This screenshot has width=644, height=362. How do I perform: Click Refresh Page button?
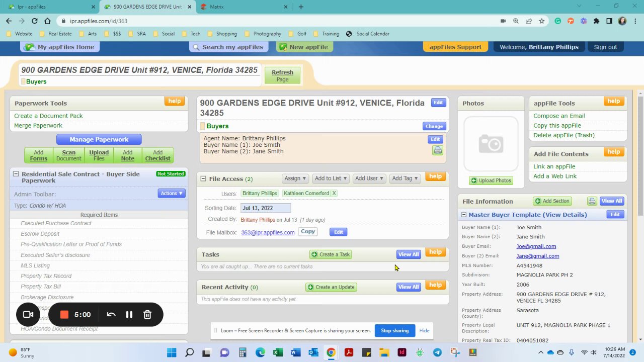coord(282,75)
